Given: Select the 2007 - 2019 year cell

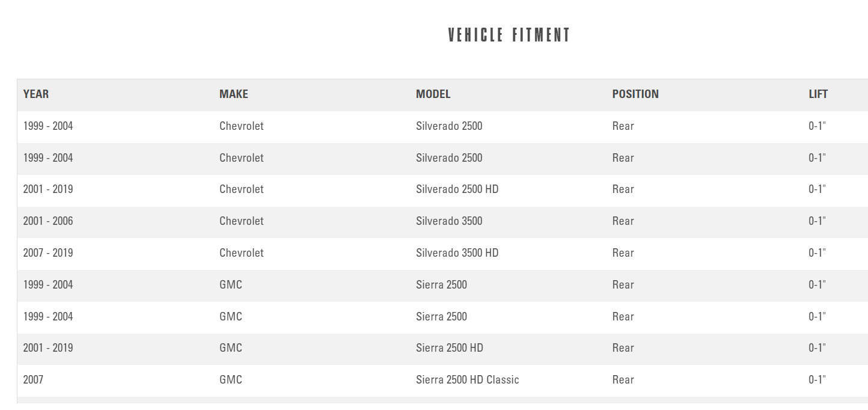Looking at the screenshot, I should [x=48, y=253].
